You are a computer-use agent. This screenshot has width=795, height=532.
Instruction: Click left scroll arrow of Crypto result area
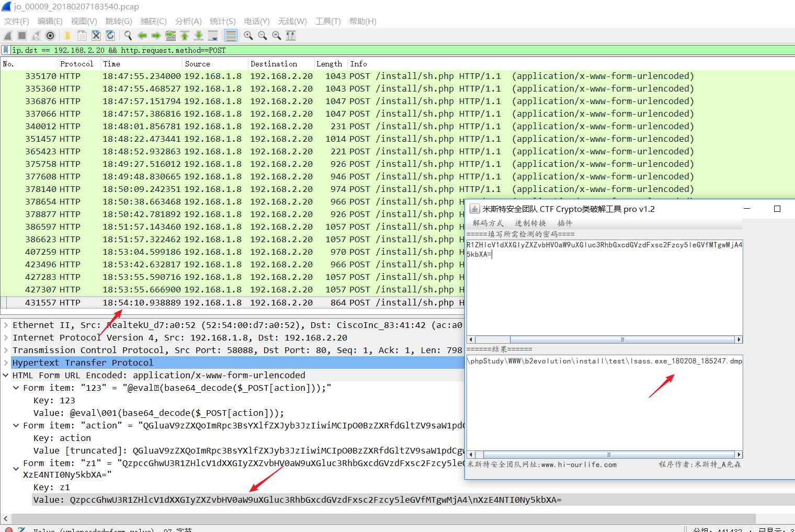(470, 455)
